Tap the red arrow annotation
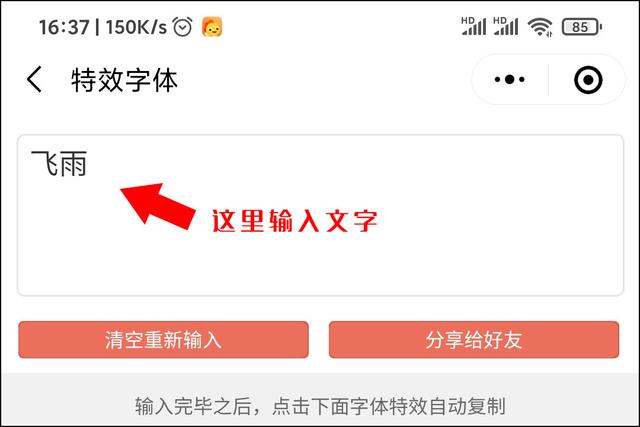 (158, 206)
